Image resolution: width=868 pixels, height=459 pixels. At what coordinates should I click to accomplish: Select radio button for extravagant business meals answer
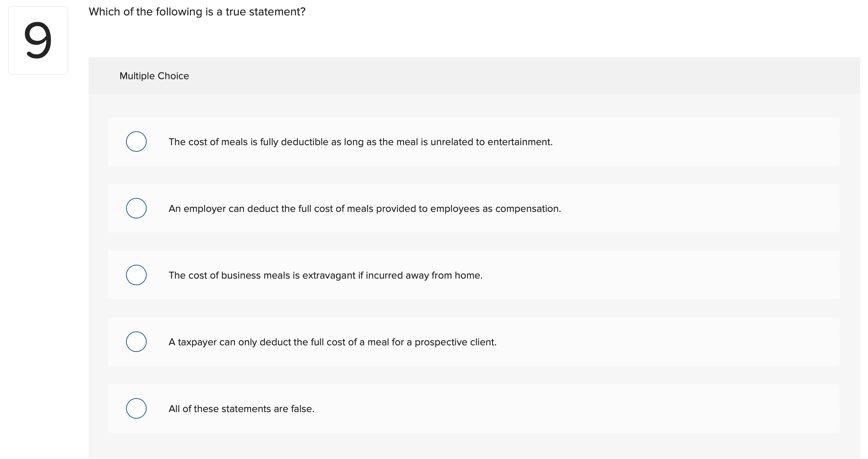tap(136, 275)
